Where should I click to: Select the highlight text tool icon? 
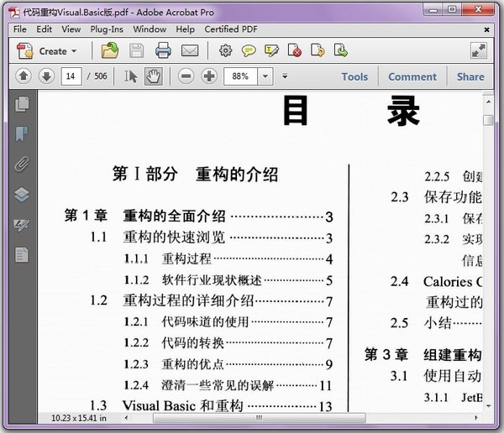(x=271, y=50)
